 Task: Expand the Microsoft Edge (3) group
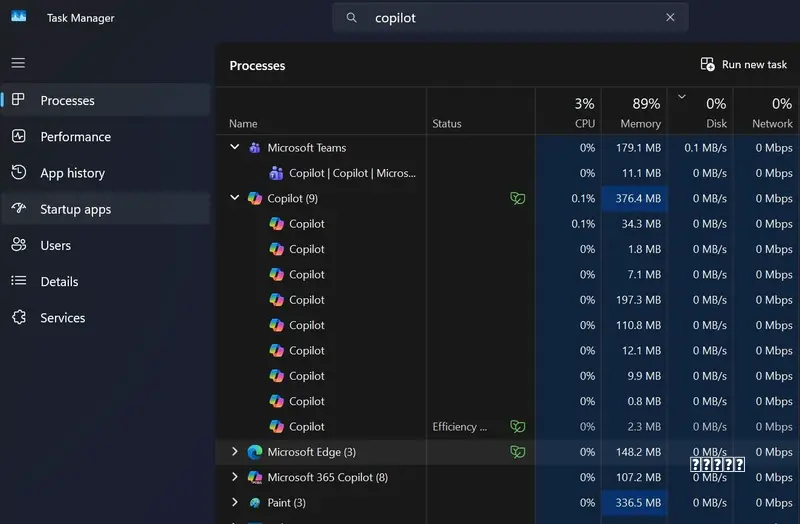tap(235, 452)
